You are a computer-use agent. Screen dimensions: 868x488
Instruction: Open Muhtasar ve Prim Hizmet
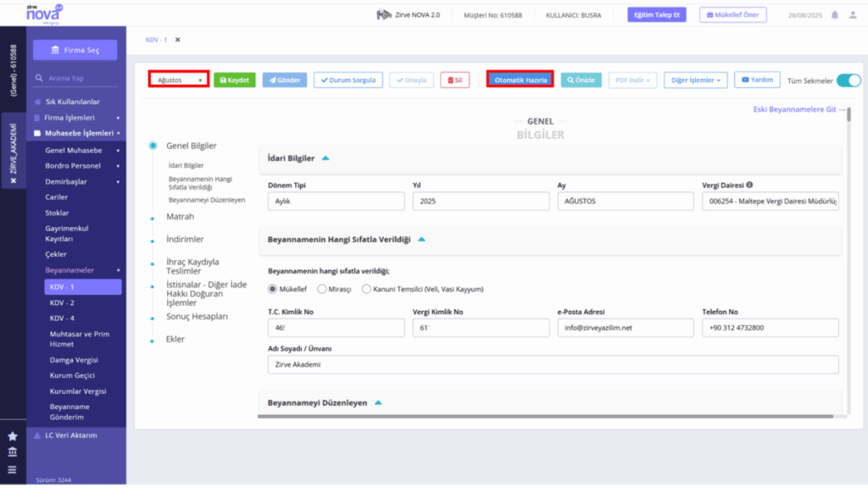[x=80, y=339]
